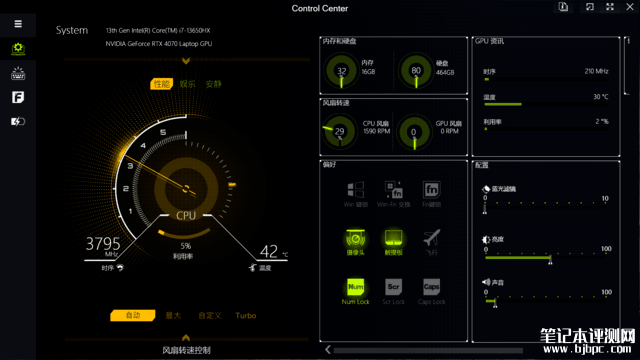The width and height of the screenshot is (640, 360).
Task: Select the Turbo fan mode button
Action: pyautogui.click(x=246, y=316)
